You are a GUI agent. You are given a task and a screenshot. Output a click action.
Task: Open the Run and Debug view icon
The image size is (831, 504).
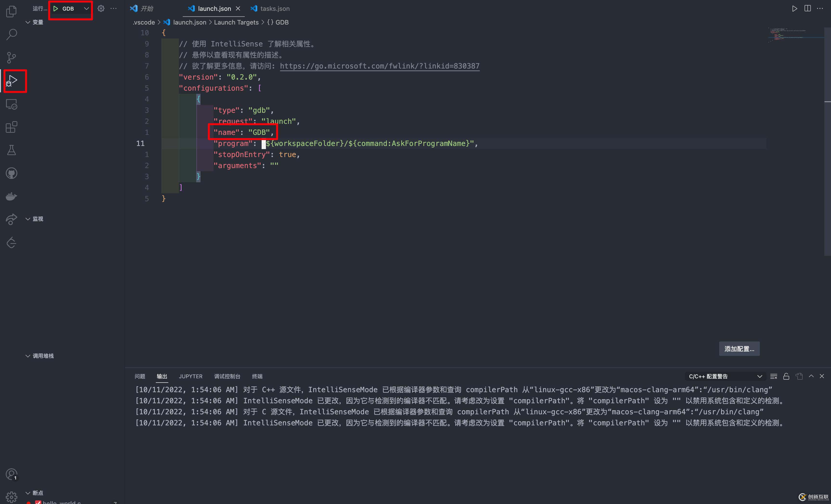click(x=12, y=81)
